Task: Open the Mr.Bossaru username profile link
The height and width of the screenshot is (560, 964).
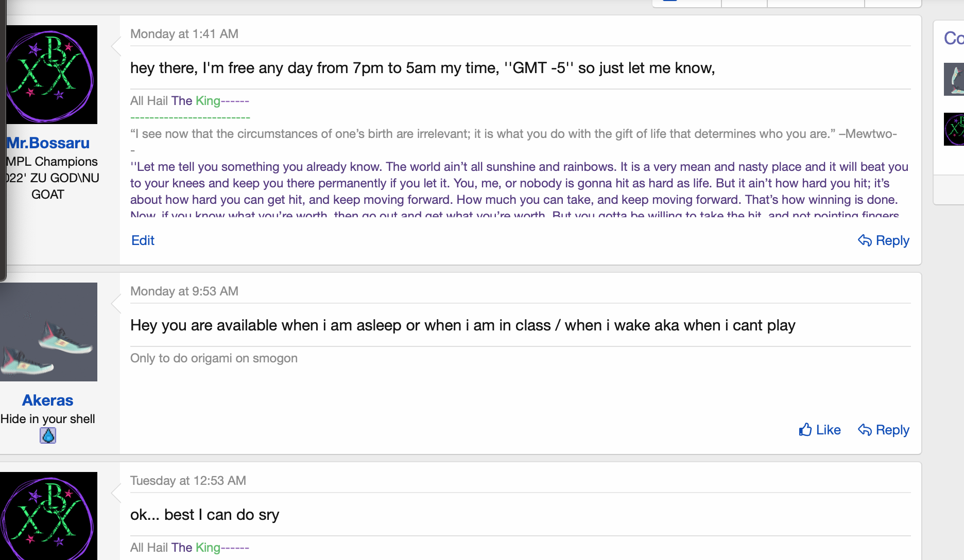Action: coord(48,143)
